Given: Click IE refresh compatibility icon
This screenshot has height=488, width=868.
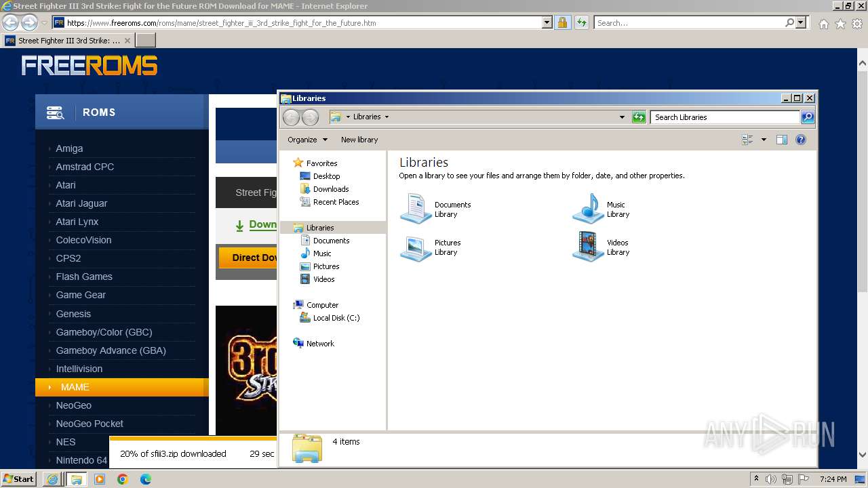Looking at the screenshot, I should pos(581,22).
